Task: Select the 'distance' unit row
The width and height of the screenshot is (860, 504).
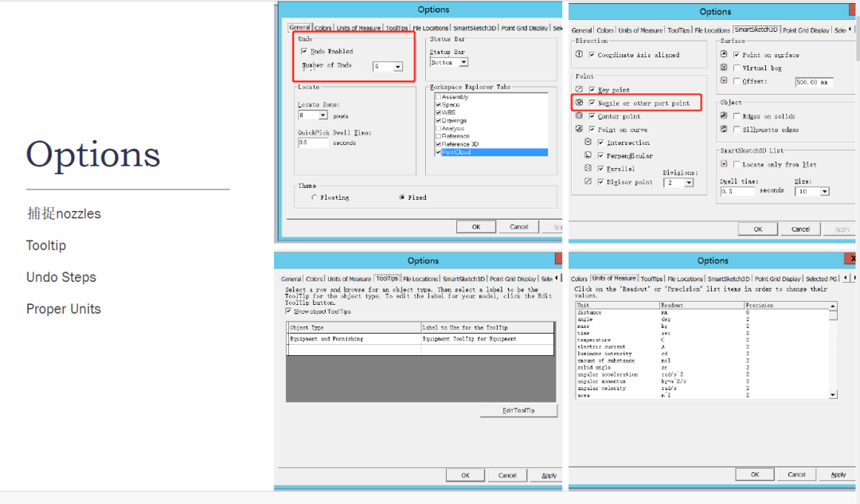Action: (702, 312)
